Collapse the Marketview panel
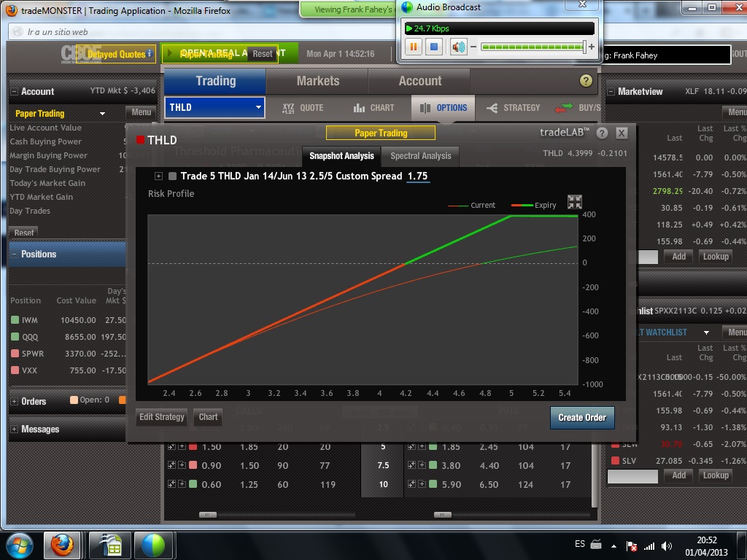 (x=611, y=91)
